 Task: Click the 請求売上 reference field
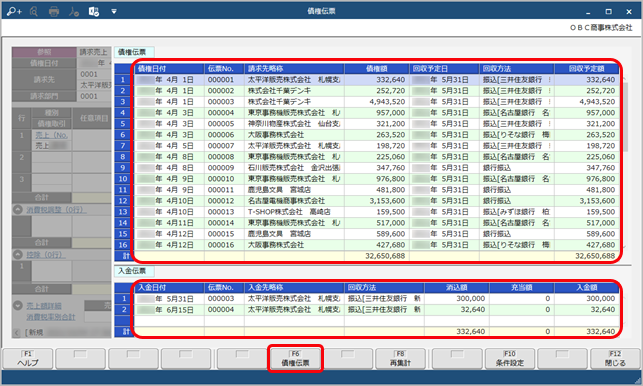(94, 52)
